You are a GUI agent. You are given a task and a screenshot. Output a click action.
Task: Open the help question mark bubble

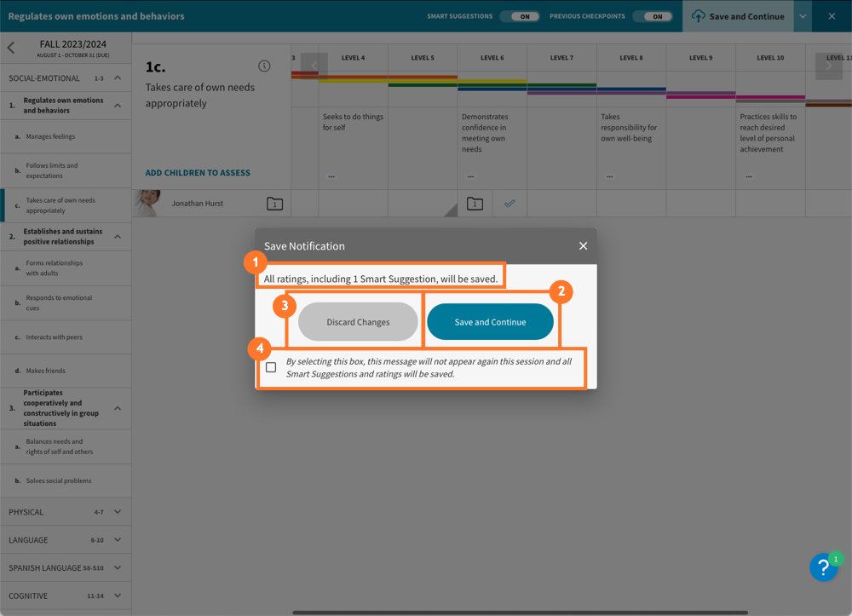[823, 567]
